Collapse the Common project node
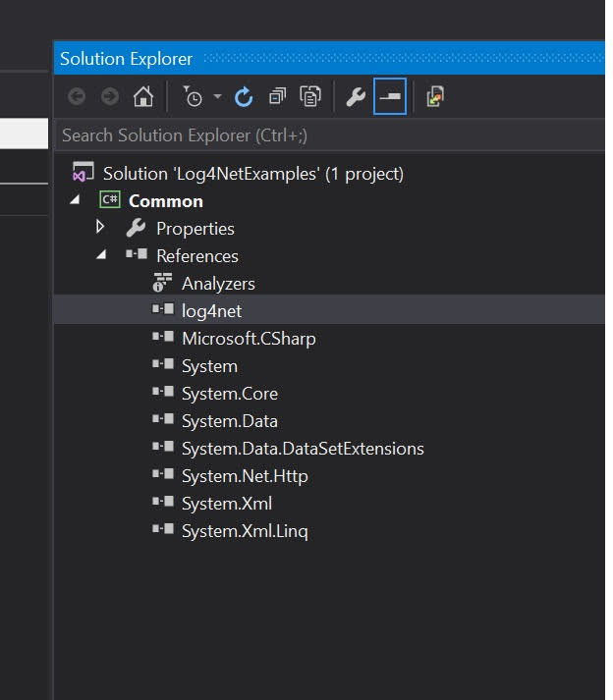 tap(75, 199)
